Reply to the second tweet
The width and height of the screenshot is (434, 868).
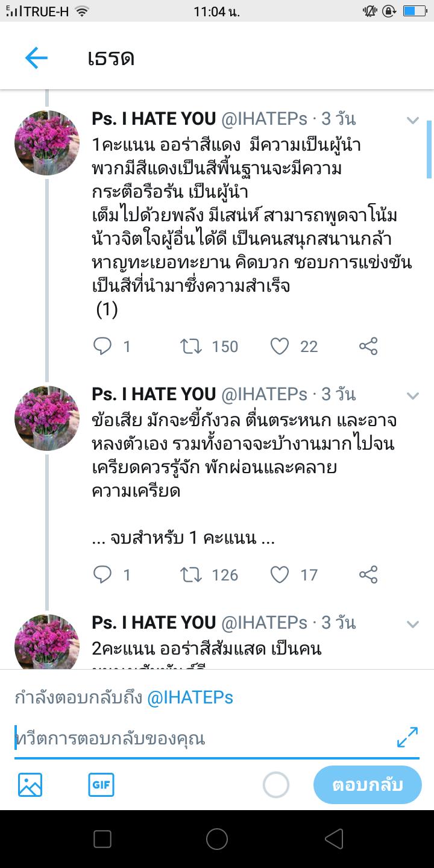click(102, 574)
